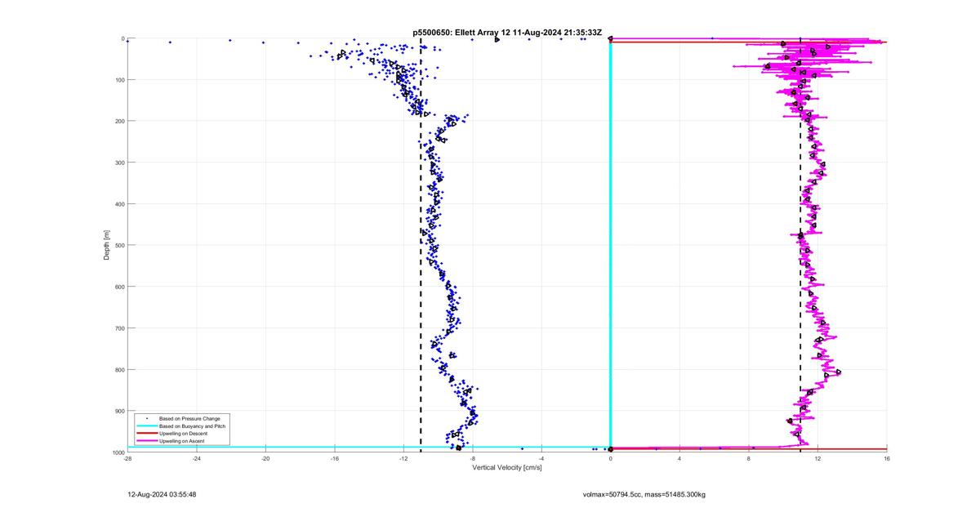This screenshot has width=980, height=508.
Task: Click the -8 velocity tick label
Action: click(472, 458)
